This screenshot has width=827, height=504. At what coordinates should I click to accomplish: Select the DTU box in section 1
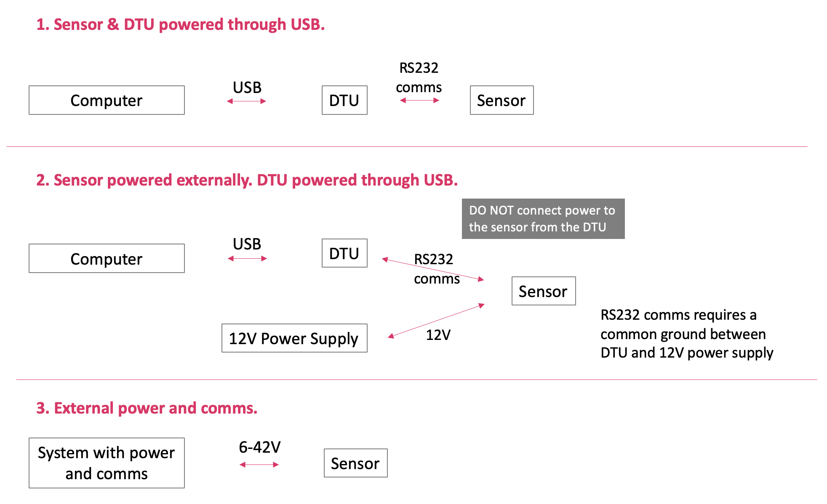tap(344, 100)
